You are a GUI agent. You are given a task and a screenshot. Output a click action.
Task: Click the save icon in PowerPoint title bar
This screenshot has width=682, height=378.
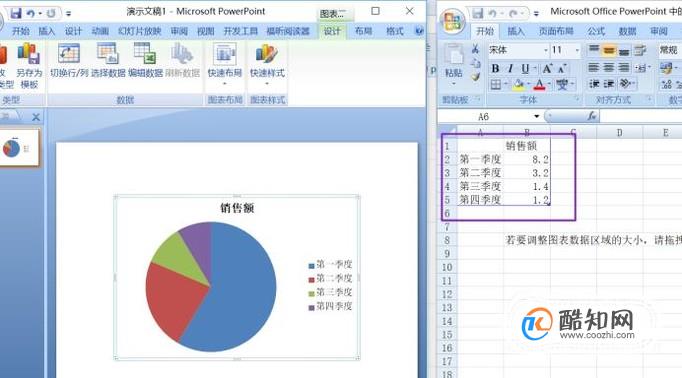click(x=16, y=13)
